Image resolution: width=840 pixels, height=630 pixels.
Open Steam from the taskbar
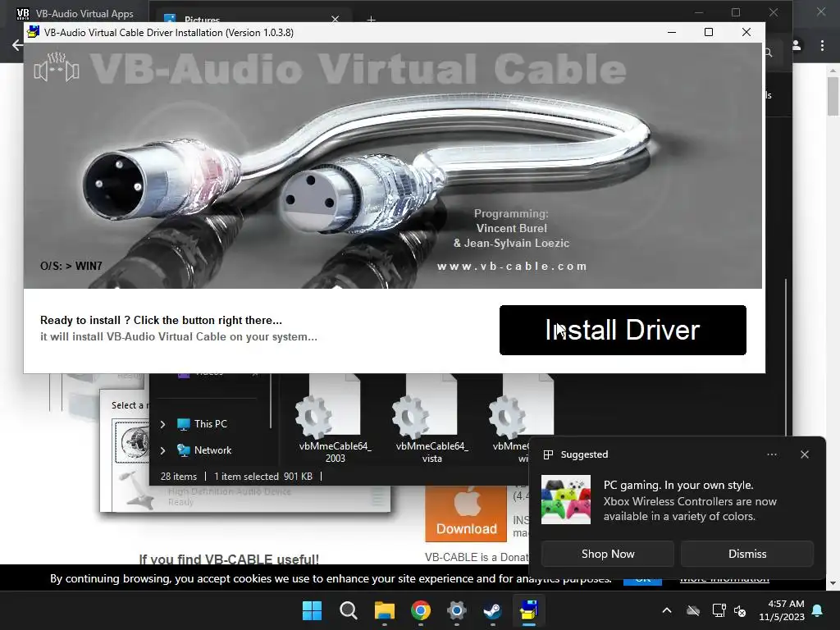(x=492, y=610)
